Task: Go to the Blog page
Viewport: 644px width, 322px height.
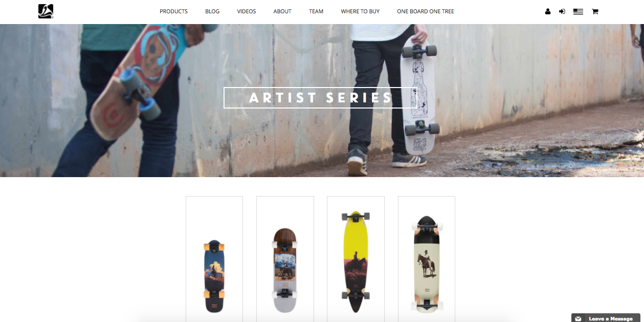Action: coord(212,11)
